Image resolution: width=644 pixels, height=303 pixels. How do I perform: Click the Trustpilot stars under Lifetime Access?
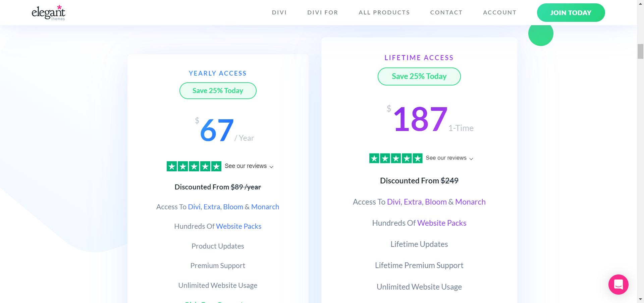[x=395, y=158]
